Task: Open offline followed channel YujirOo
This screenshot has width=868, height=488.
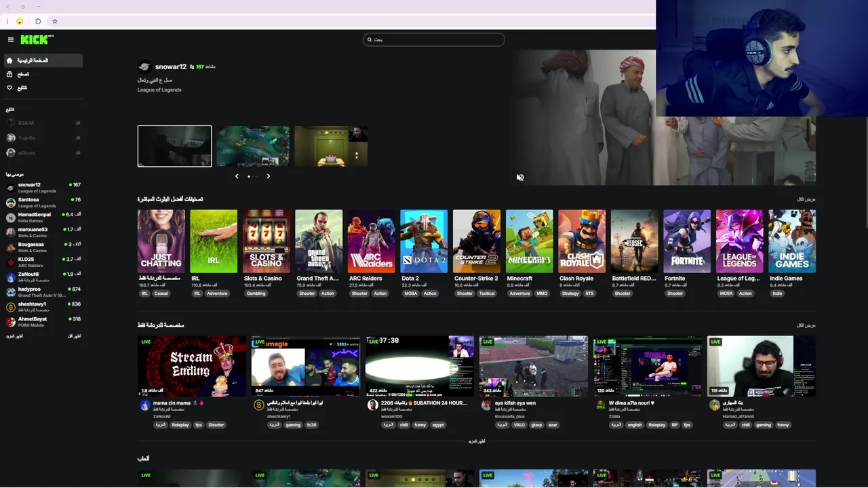Action: coord(42,138)
